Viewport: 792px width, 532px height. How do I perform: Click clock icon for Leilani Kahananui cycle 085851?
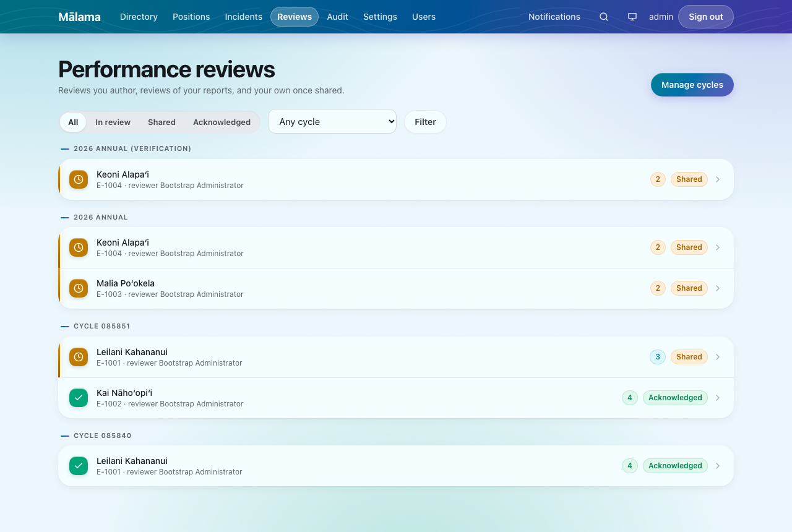[79, 357]
